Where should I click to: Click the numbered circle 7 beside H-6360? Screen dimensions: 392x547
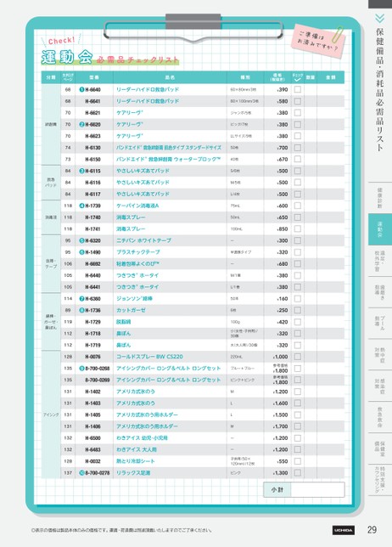pos(82,299)
